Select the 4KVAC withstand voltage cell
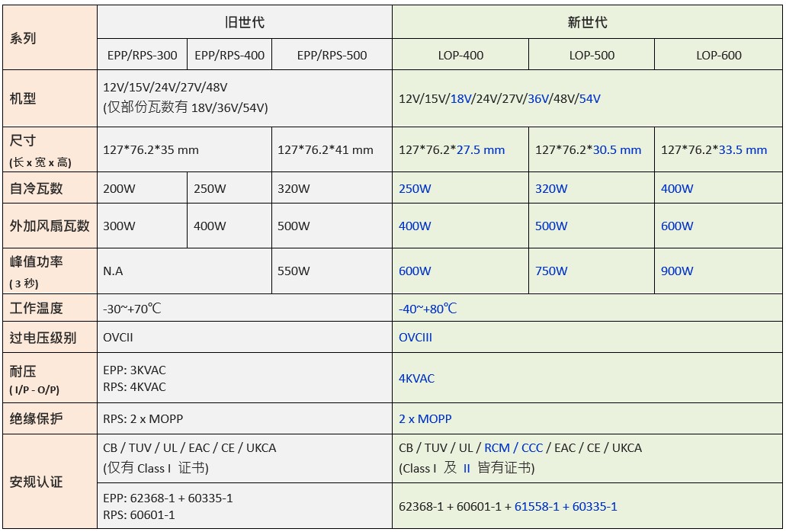786x532 pixels. point(416,377)
